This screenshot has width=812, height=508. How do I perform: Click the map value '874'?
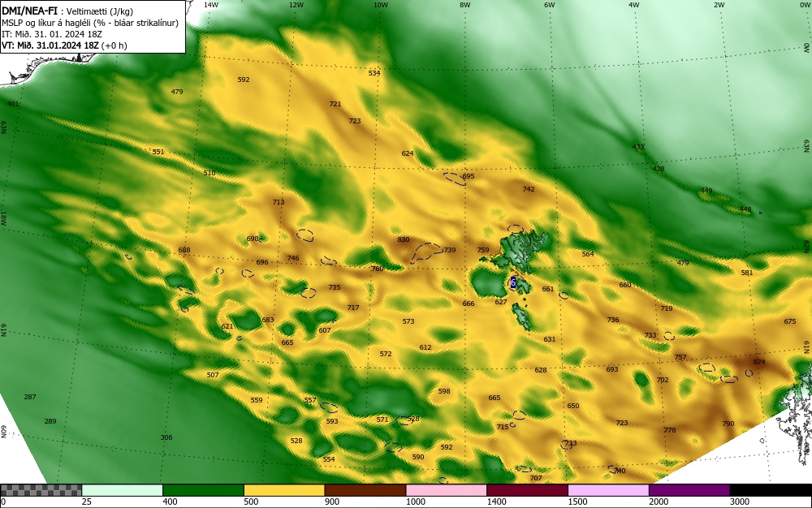click(x=758, y=362)
